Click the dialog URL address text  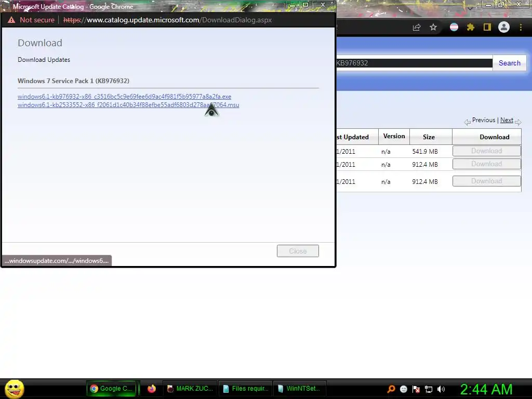[x=168, y=20]
